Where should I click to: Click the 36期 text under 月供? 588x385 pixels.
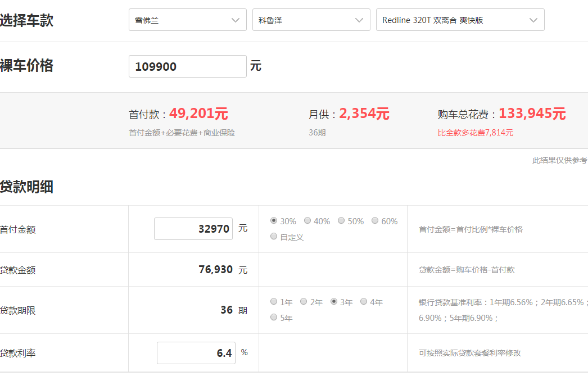click(x=317, y=133)
